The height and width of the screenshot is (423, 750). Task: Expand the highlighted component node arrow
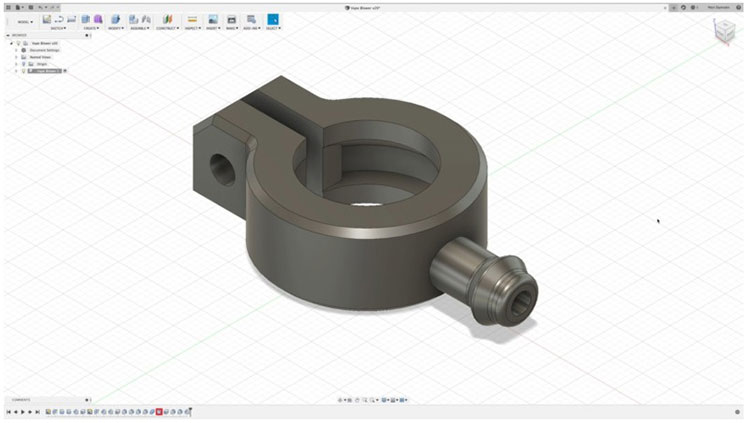16,71
